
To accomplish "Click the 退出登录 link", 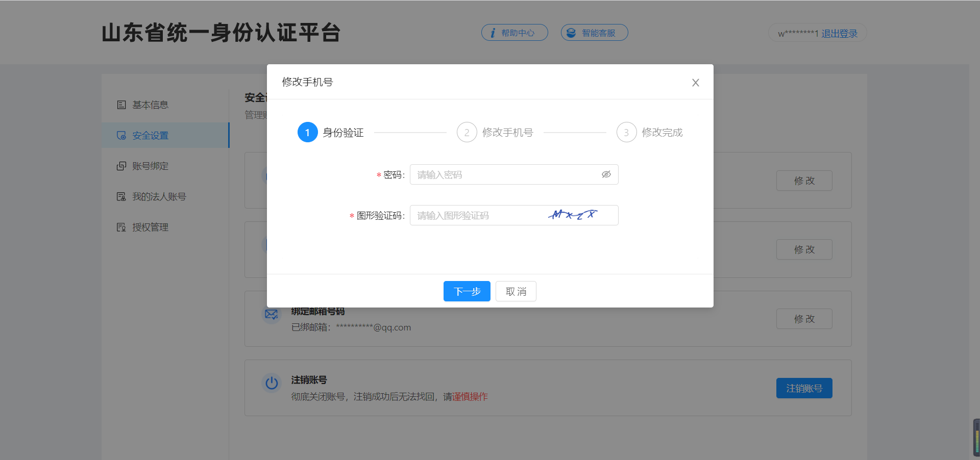I will 839,34.
